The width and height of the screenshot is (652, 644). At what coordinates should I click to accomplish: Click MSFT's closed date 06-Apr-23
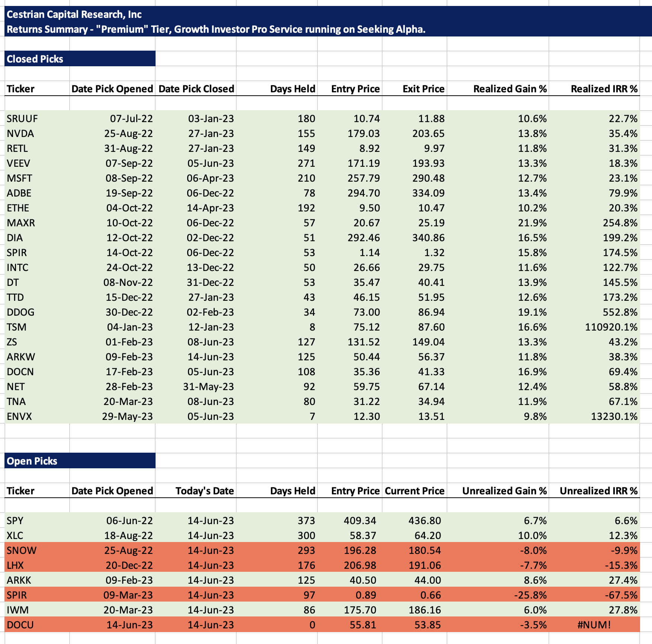[210, 178]
